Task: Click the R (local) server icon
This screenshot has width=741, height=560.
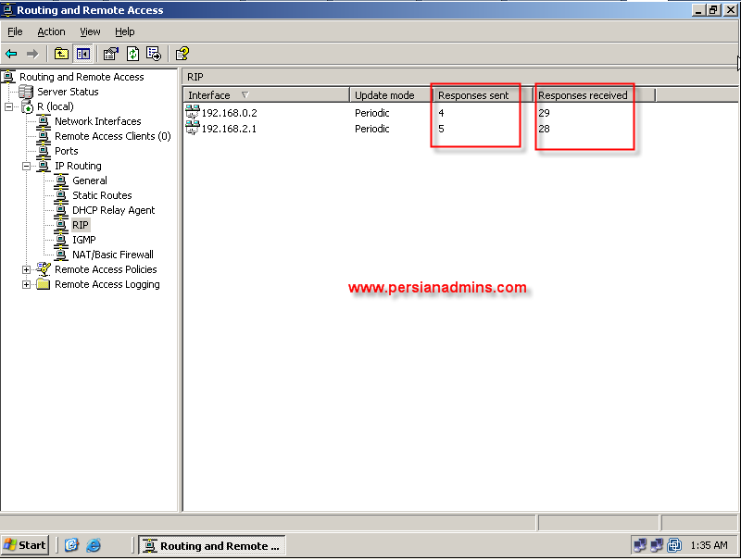Action: click(x=28, y=106)
